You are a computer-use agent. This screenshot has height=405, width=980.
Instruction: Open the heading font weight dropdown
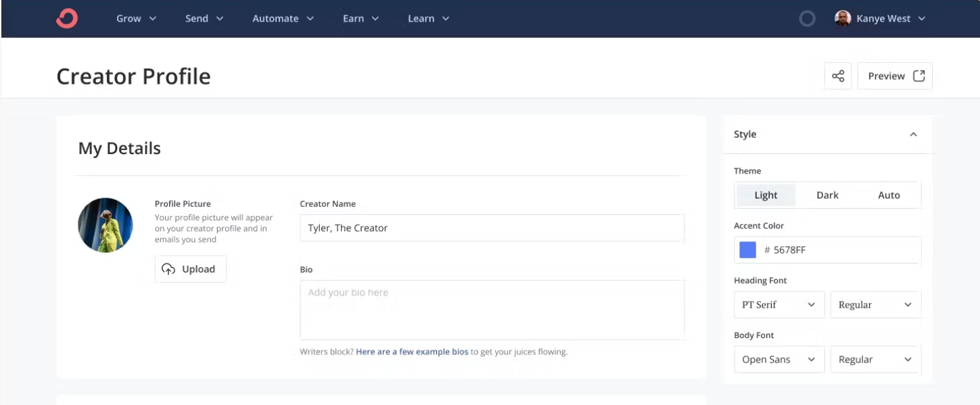[x=875, y=304]
